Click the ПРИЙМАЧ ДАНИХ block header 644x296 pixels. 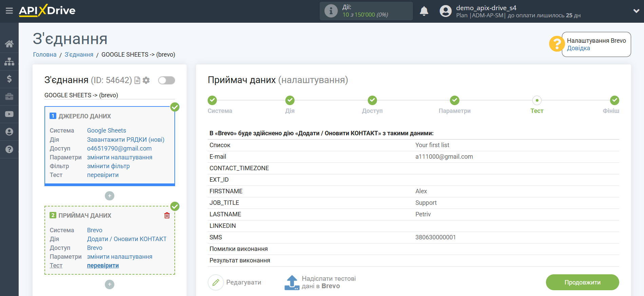pyautogui.click(x=84, y=216)
